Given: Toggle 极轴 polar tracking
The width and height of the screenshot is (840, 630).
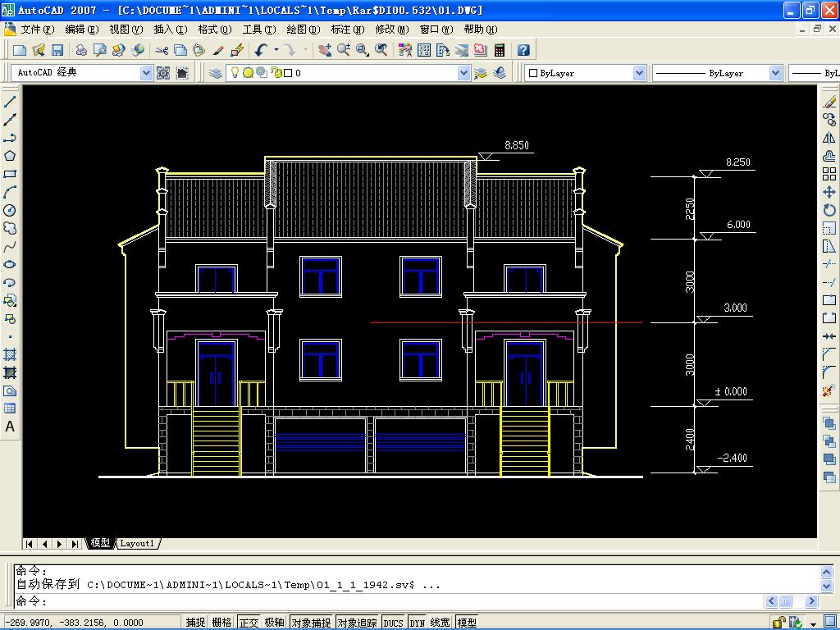Looking at the screenshot, I should (x=274, y=623).
